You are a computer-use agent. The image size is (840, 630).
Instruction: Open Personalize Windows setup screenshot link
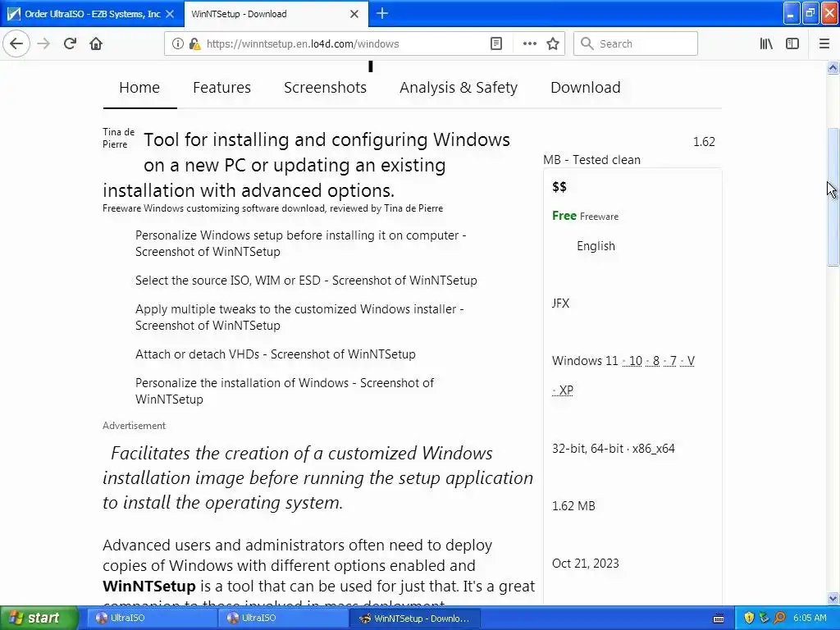click(x=300, y=243)
